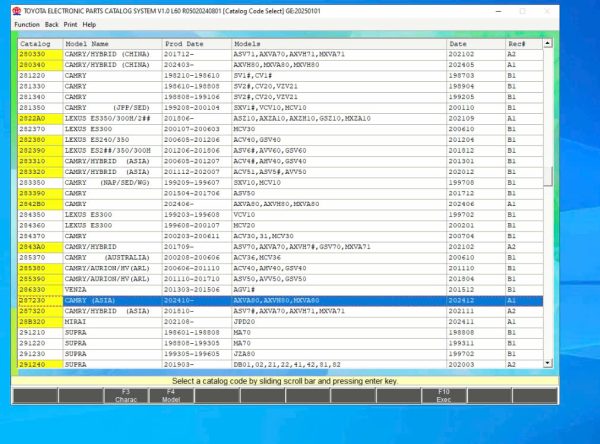600x444 pixels.
Task: Click prod date 201903-
Action: coord(197,364)
